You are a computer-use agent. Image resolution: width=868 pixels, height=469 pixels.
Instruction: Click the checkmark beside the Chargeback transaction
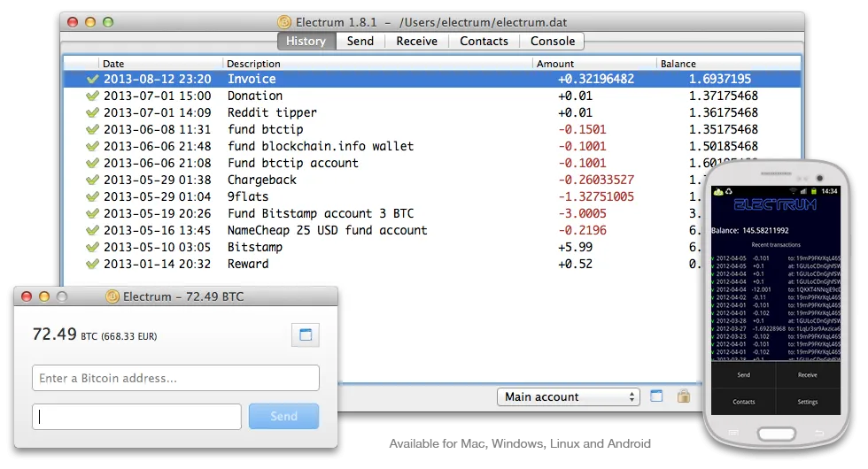click(92, 180)
